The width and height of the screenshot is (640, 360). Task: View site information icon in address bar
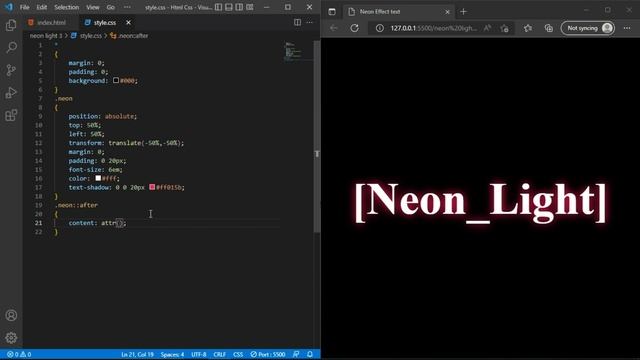point(380,28)
